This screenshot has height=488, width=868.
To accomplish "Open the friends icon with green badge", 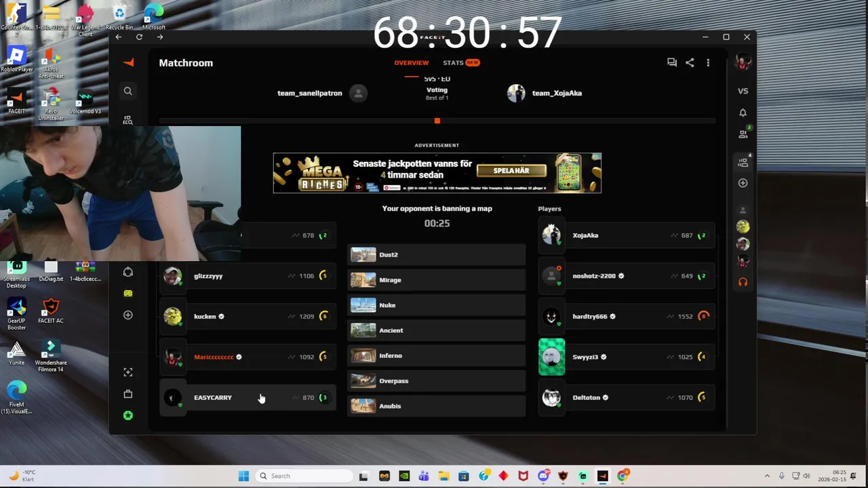I will [743, 134].
